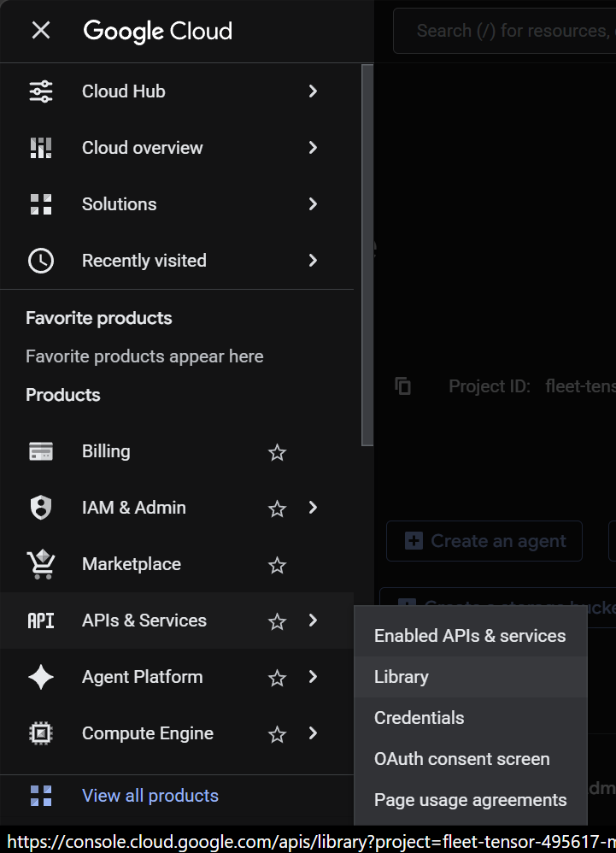Click the search for resources field
The image size is (616, 853).
[505, 31]
